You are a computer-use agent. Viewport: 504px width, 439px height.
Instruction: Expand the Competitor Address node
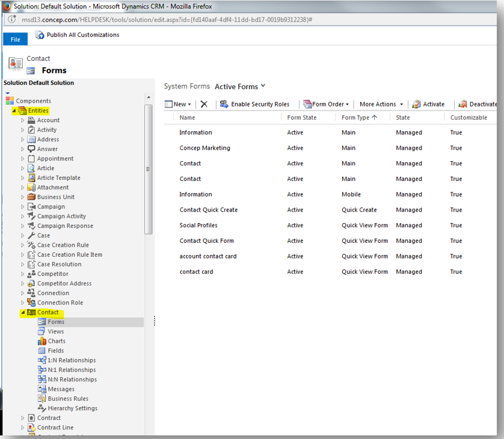tap(22, 283)
